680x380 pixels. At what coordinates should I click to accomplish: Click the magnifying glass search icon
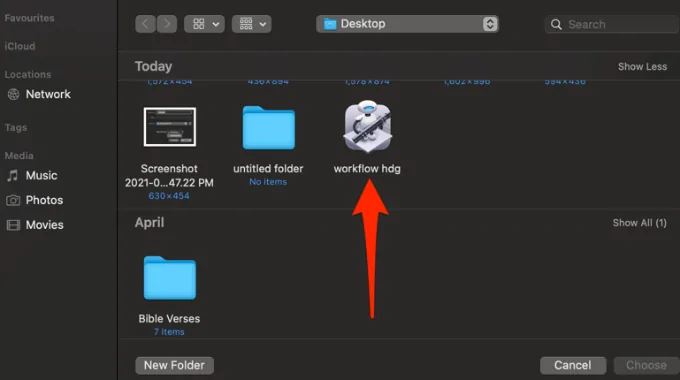[x=556, y=24]
